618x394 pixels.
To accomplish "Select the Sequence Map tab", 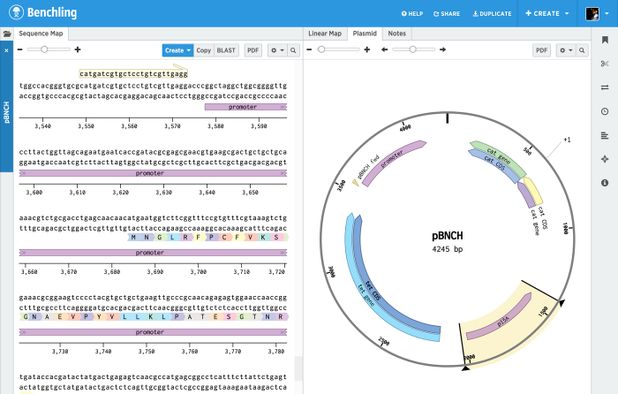I will pyautogui.click(x=41, y=33).
